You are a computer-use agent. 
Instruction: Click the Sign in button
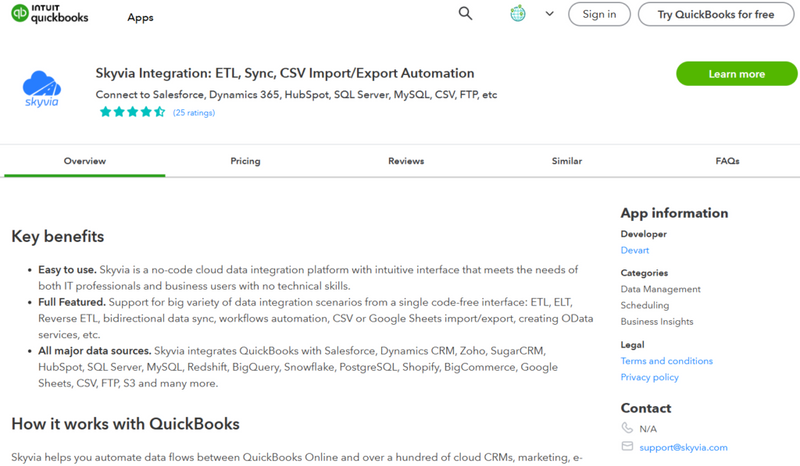pos(599,14)
